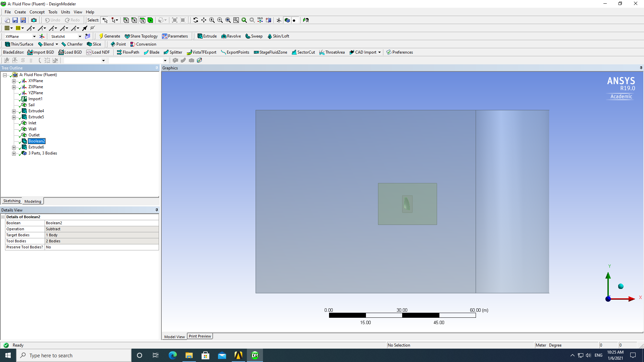
Task: Toggle the Display Plane button
Action: click(279, 20)
